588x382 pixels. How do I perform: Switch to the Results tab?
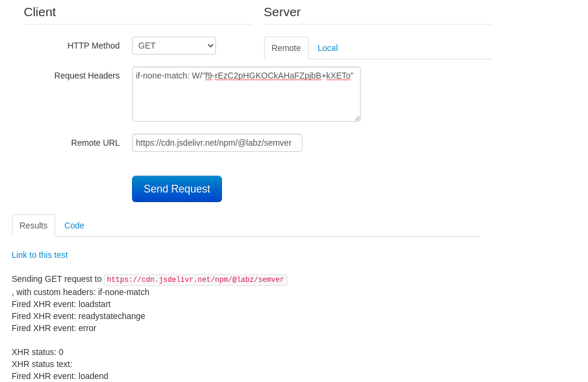click(33, 225)
